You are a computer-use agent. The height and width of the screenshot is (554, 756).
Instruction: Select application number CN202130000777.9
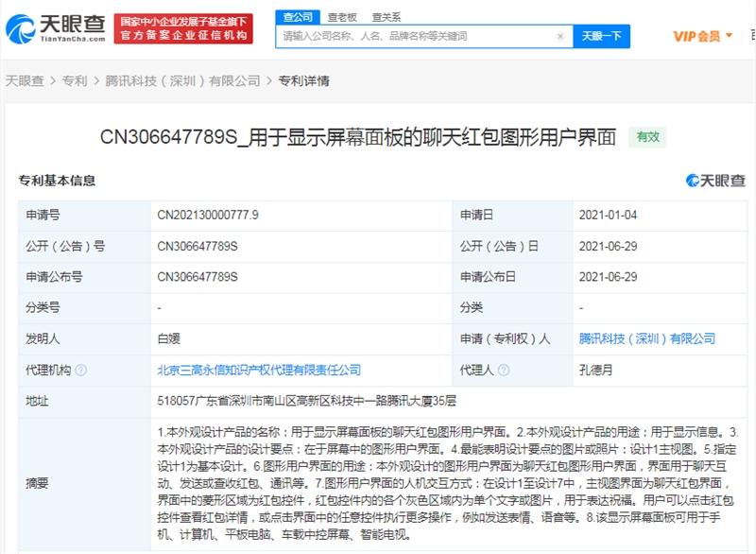pyautogui.click(x=208, y=215)
